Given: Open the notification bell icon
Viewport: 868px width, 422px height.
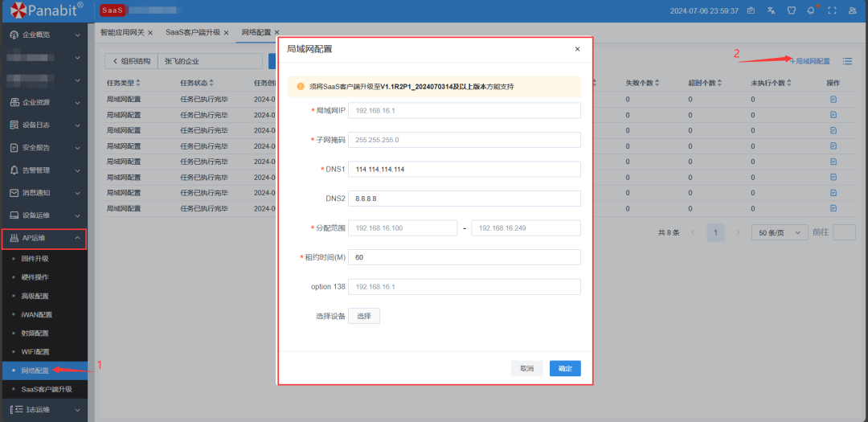Looking at the screenshot, I should (811, 10).
